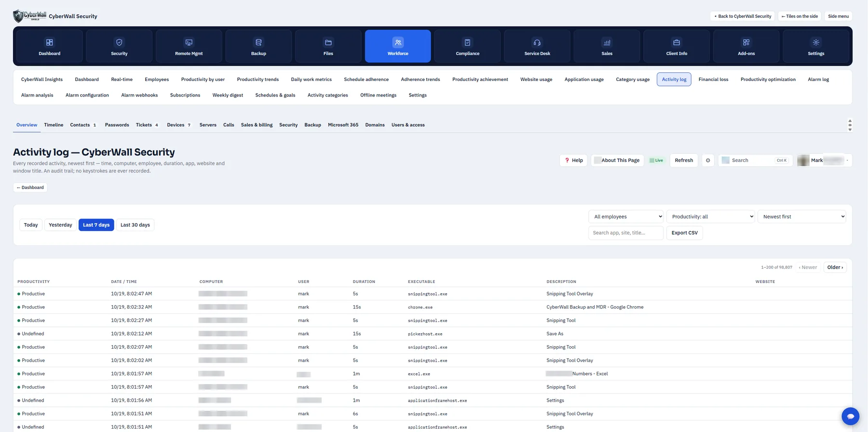Open the Mark user account menu

tap(824, 161)
